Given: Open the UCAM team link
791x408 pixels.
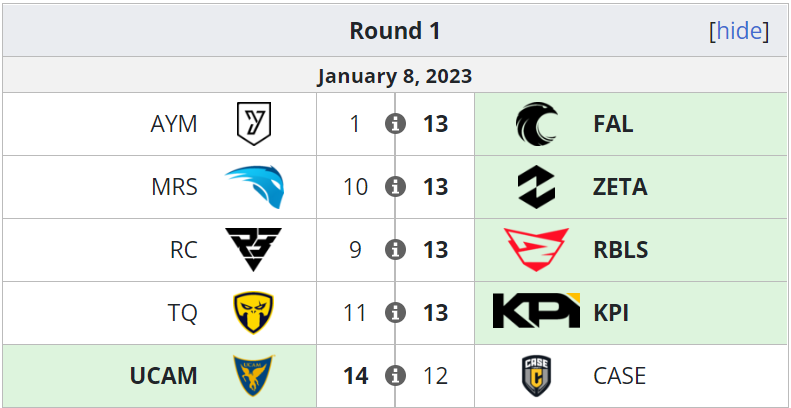Looking at the screenshot, I should (163, 376).
